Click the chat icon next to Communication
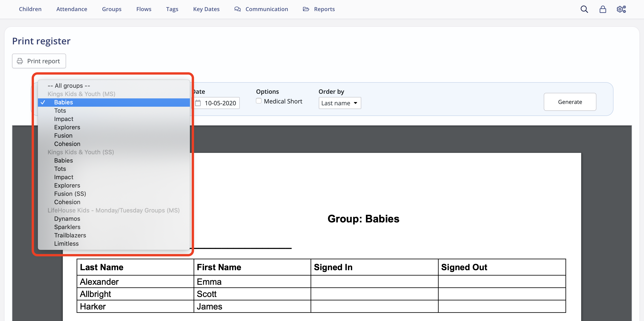 [237, 9]
